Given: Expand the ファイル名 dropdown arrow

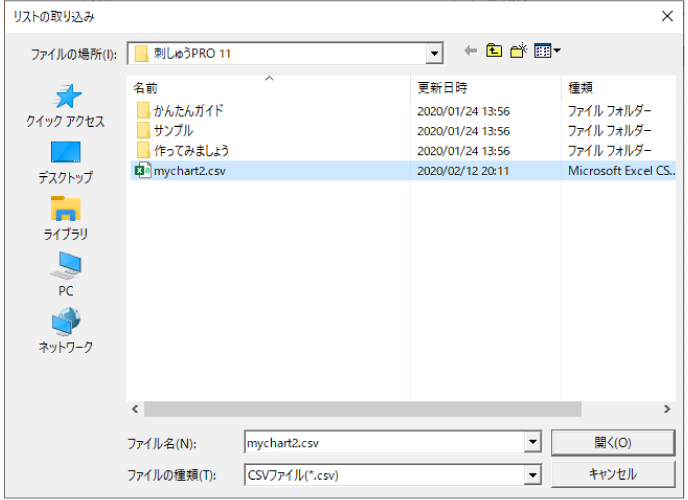Looking at the screenshot, I should click(x=532, y=443).
